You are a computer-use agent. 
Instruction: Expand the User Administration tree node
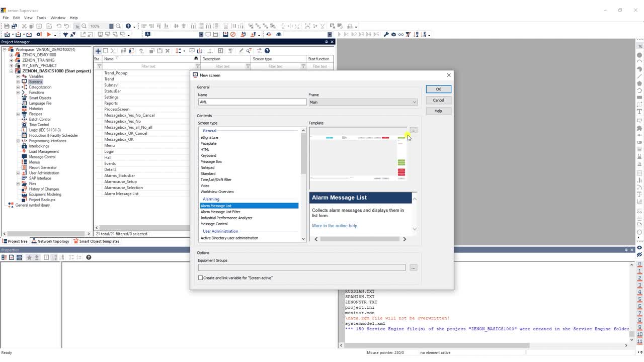point(18,173)
